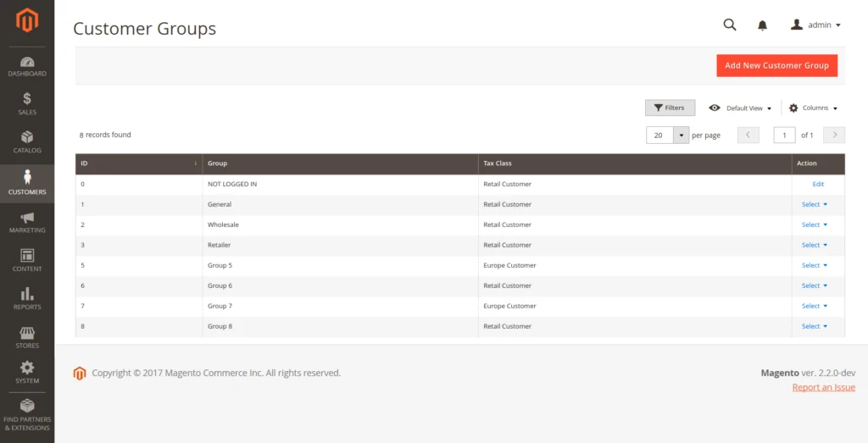Open the Sales menu
This screenshot has width=868, height=443.
[x=27, y=104]
